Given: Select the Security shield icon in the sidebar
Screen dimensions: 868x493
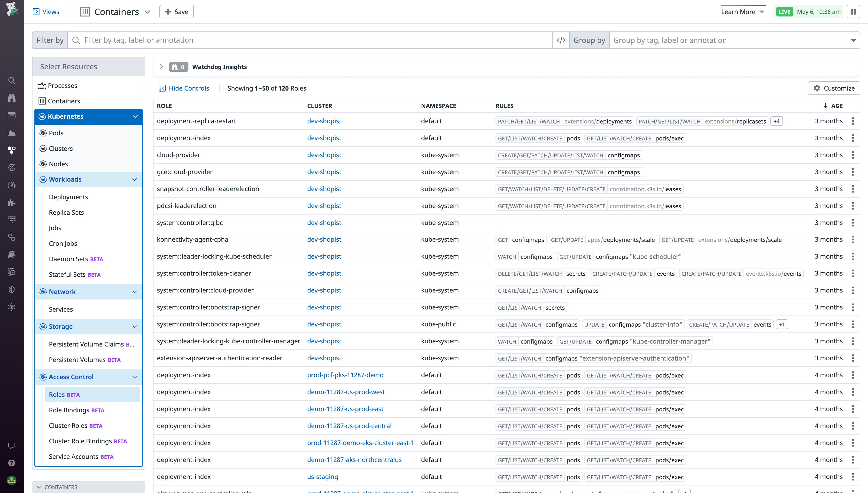Looking at the screenshot, I should click(x=12, y=290).
